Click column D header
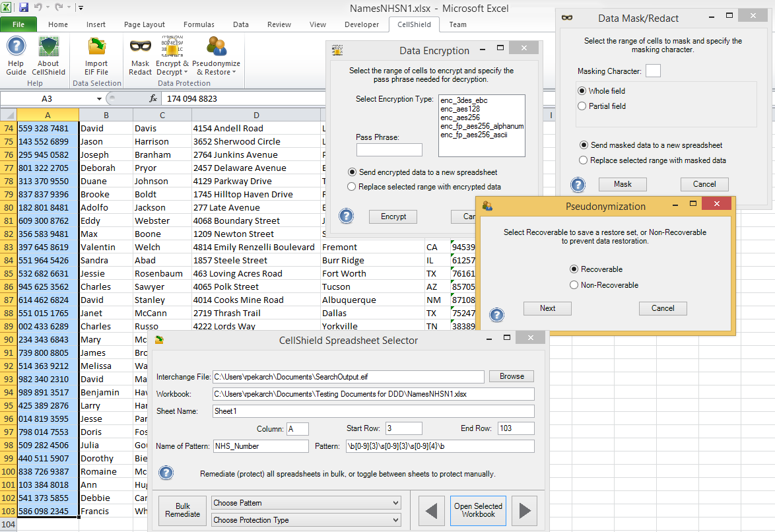The image size is (775, 532). click(256, 116)
